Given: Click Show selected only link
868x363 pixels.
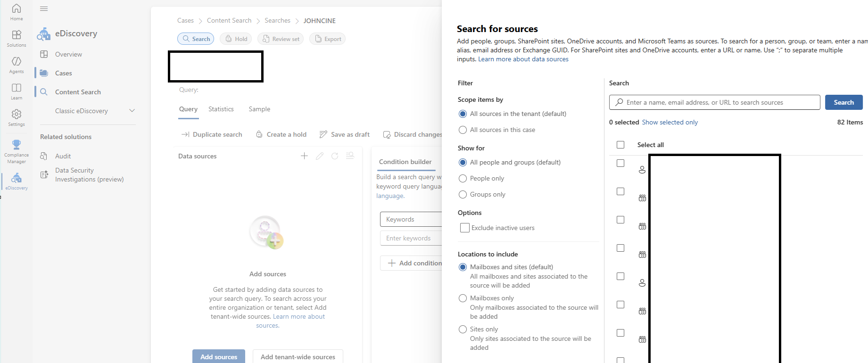Looking at the screenshot, I should coord(670,122).
